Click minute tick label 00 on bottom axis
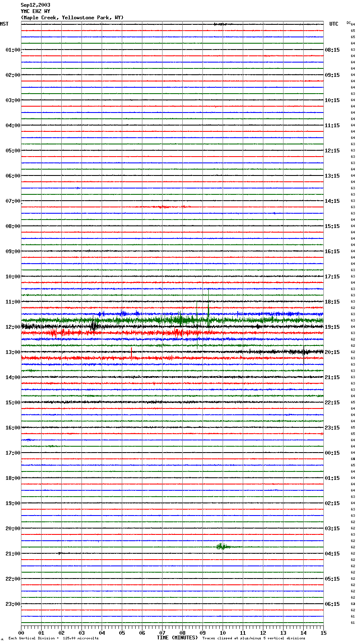357x644 pixels. pos(21,633)
